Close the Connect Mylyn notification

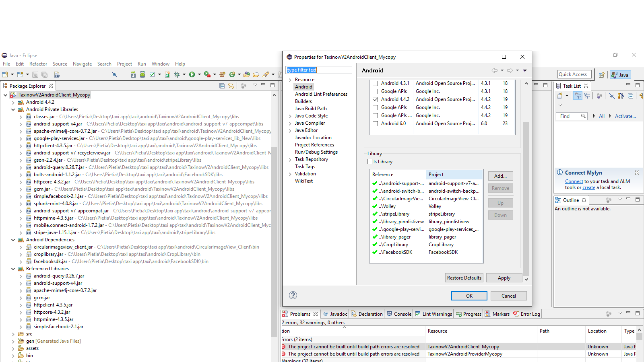tap(637, 173)
